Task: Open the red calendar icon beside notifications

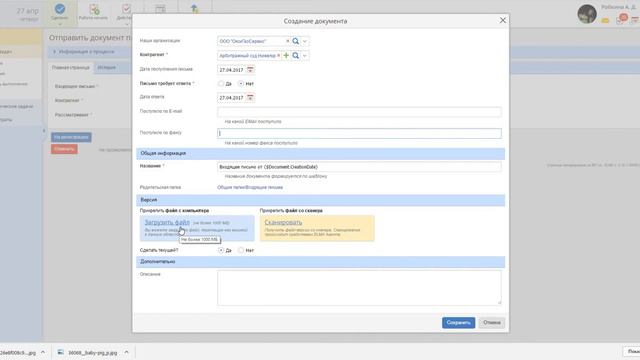Action: coord(635,20)
